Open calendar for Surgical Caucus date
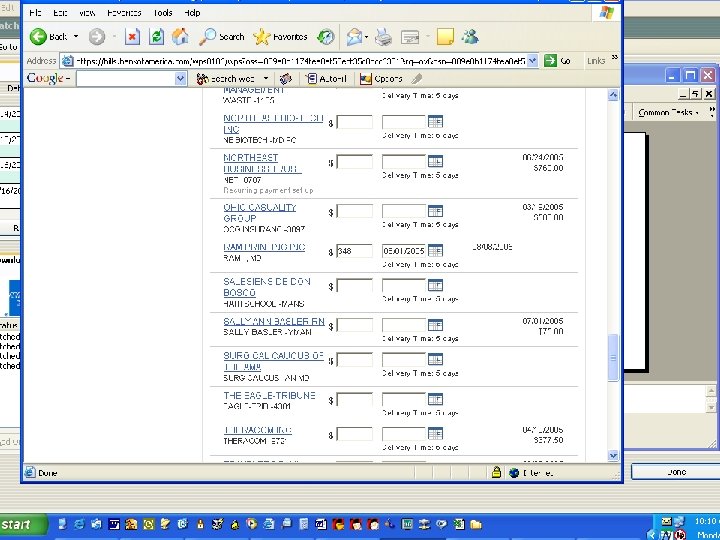 tap(435, 360)
